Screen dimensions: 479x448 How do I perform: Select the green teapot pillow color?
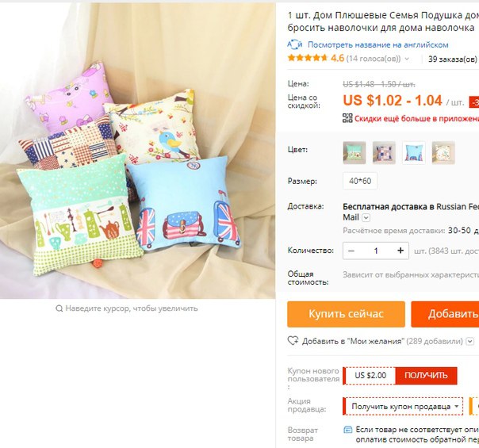pos(354,152)
